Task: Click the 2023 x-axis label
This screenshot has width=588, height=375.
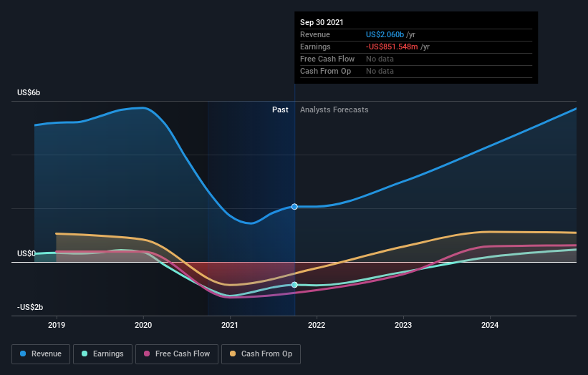Action: (403, 325)
